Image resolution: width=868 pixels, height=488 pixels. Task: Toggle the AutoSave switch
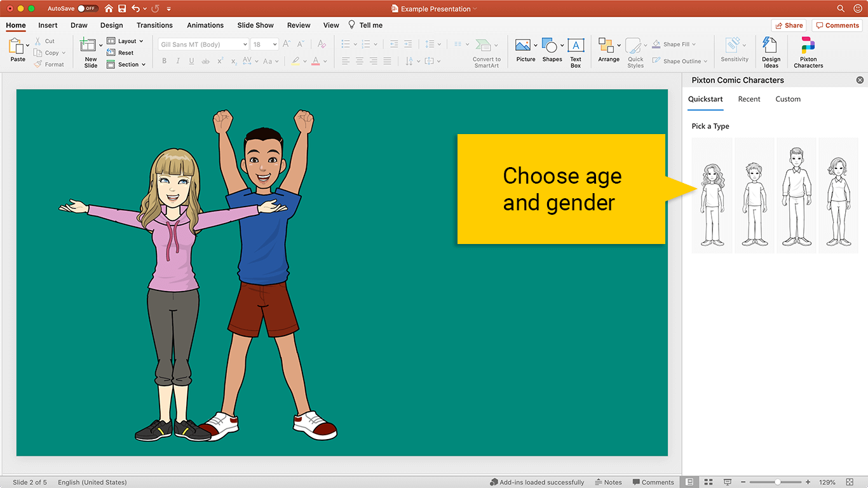(x=88, y=9)
